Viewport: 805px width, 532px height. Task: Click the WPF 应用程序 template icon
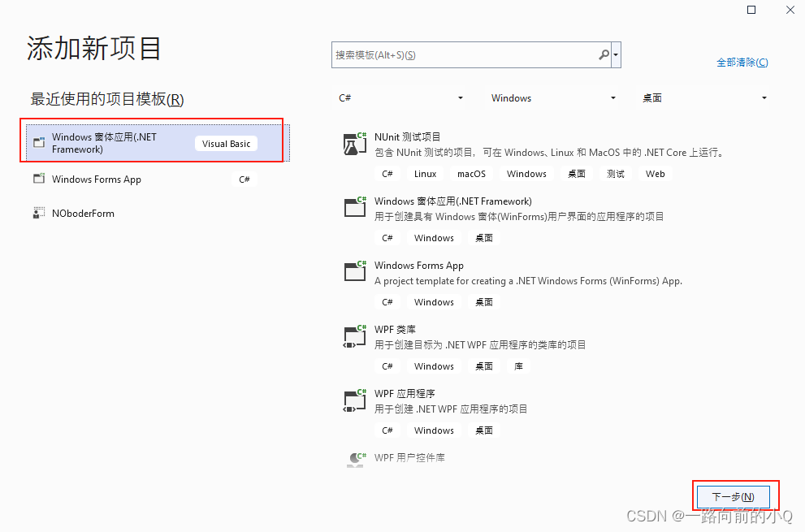[355, 400]
